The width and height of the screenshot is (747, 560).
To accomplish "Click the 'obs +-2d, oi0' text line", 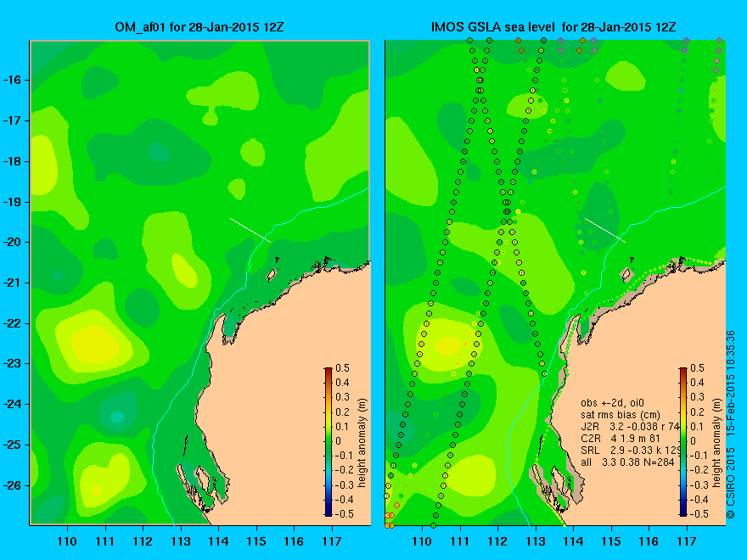I will 612,403.
